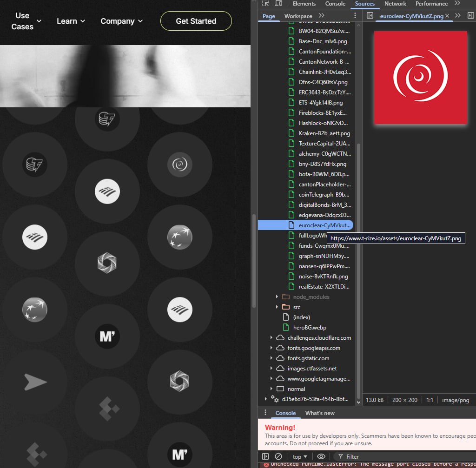Open the navigator three-dot menu
This screenshot has height=468, width=476.
(355, 15)
